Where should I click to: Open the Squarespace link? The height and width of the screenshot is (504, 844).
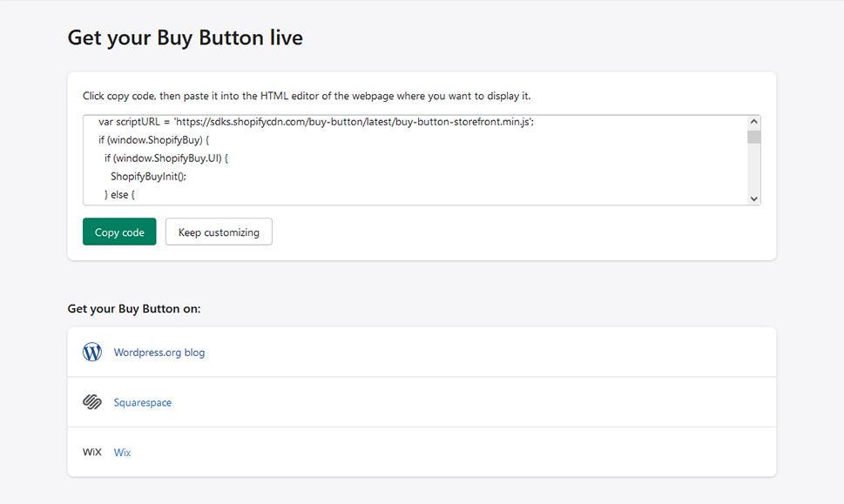[x=143, y=402]
